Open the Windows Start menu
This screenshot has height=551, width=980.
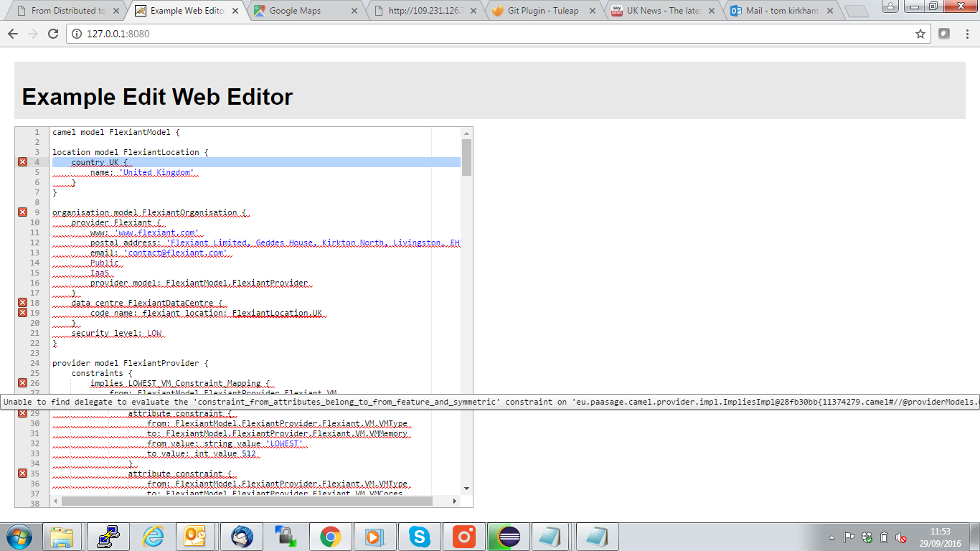[19, 537]
